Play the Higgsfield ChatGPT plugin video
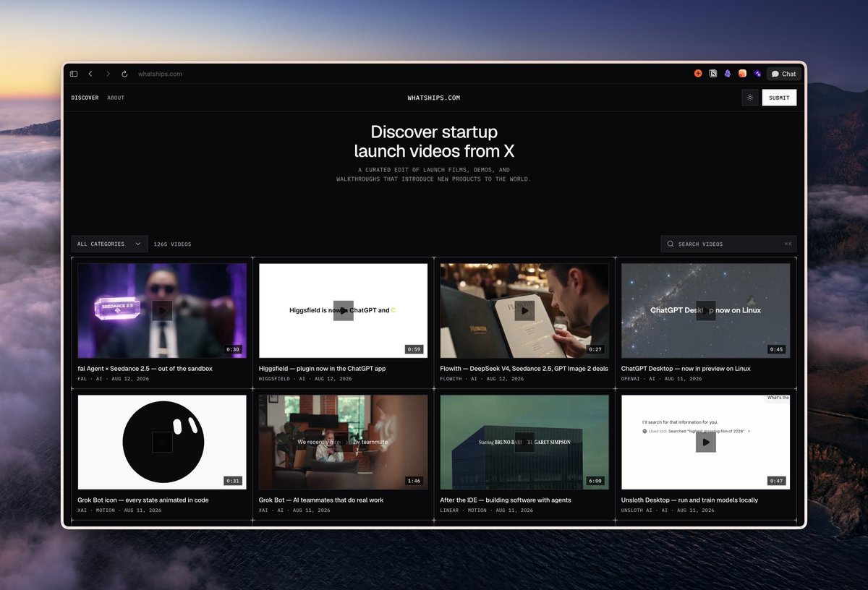 [344, 310]
